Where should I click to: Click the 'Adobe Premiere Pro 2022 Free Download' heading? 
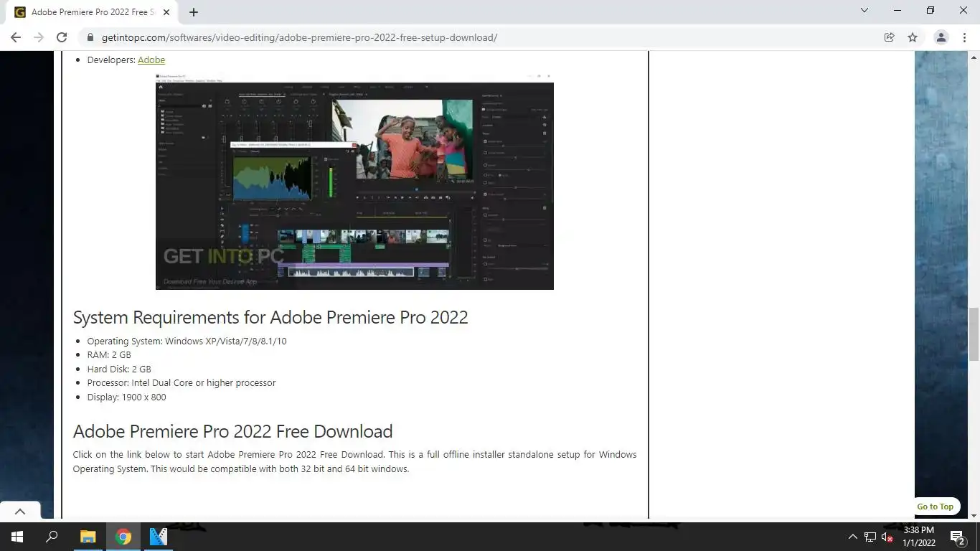[232, 431]
